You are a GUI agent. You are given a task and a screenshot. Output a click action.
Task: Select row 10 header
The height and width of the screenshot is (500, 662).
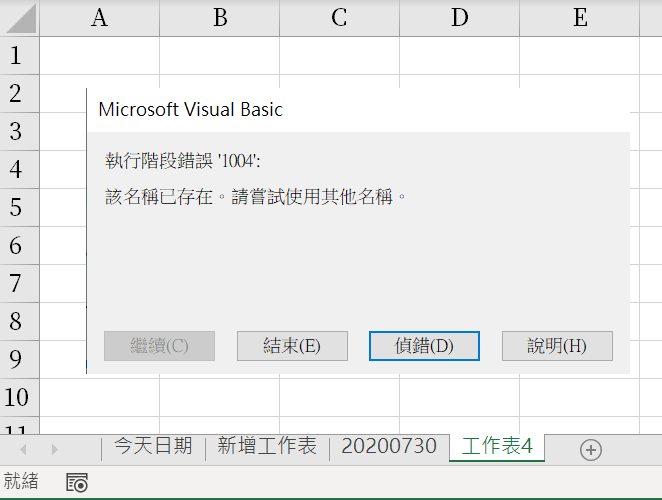(19, 398)
